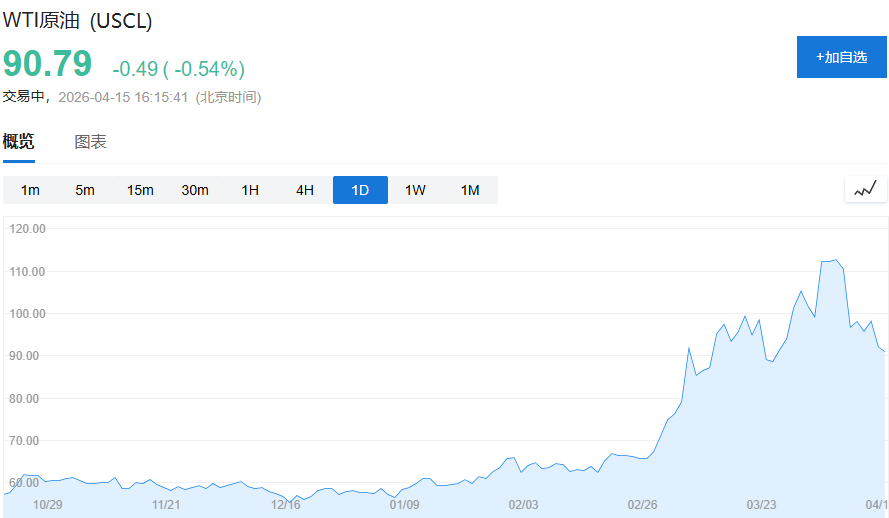Select the active 1D timeframe

click(x=360, y=190)
